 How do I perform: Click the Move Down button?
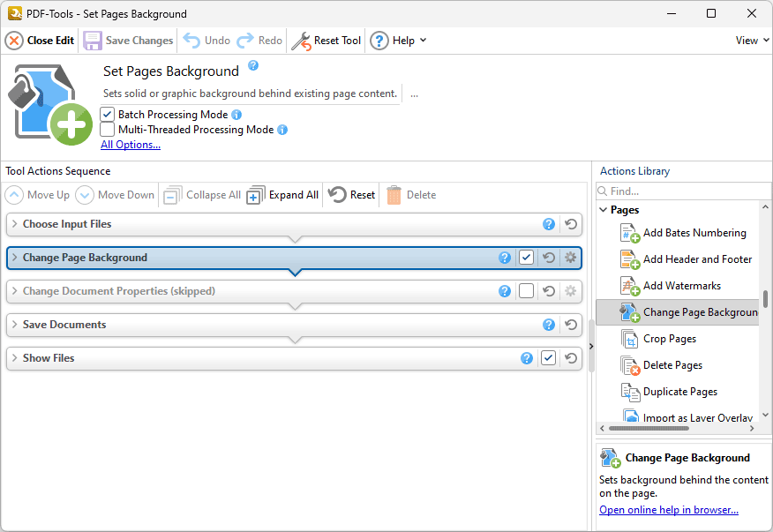(x=115, y=195)
